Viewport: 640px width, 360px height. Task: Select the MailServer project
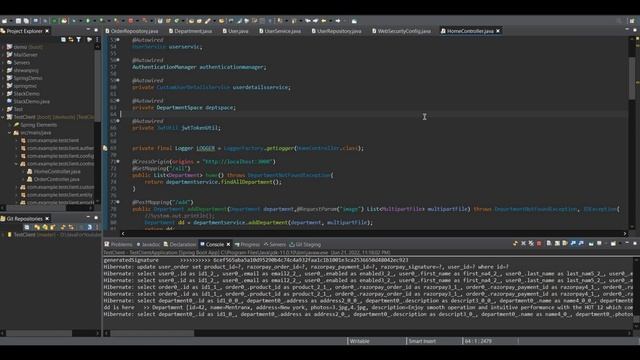pyautogui.click(x=22, y=55)
